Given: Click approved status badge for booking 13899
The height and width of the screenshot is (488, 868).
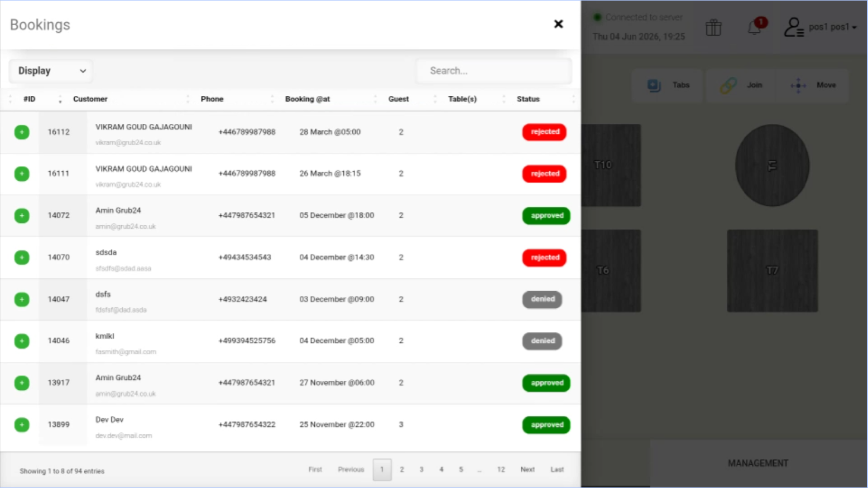Looking at the screenshot, I should pos(546,425).
